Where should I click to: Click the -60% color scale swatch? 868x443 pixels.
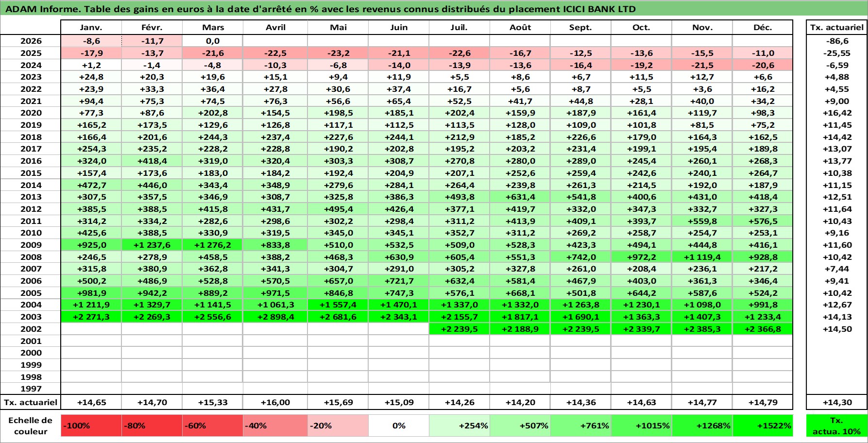[x=213, y=426]
